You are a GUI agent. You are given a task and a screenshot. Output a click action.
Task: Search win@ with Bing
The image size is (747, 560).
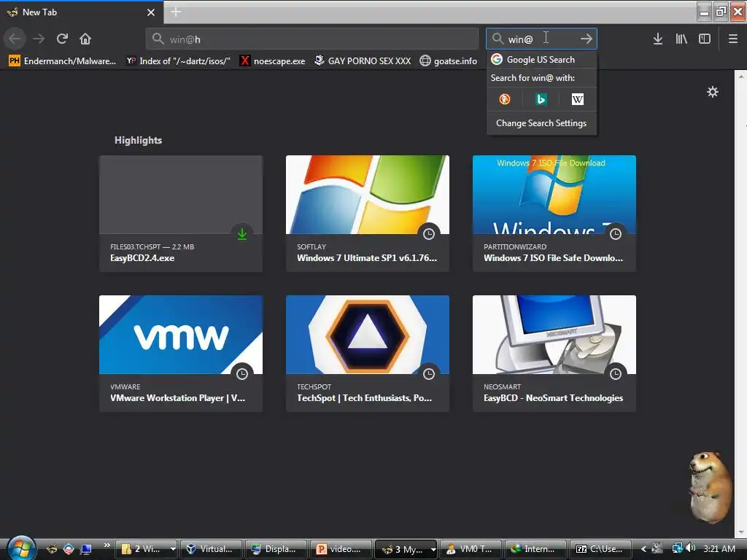[x=541, y=99]
